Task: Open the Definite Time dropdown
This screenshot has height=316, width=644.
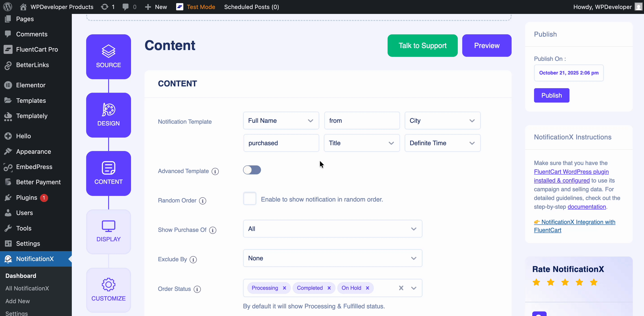Action: [x=442, y=143]
